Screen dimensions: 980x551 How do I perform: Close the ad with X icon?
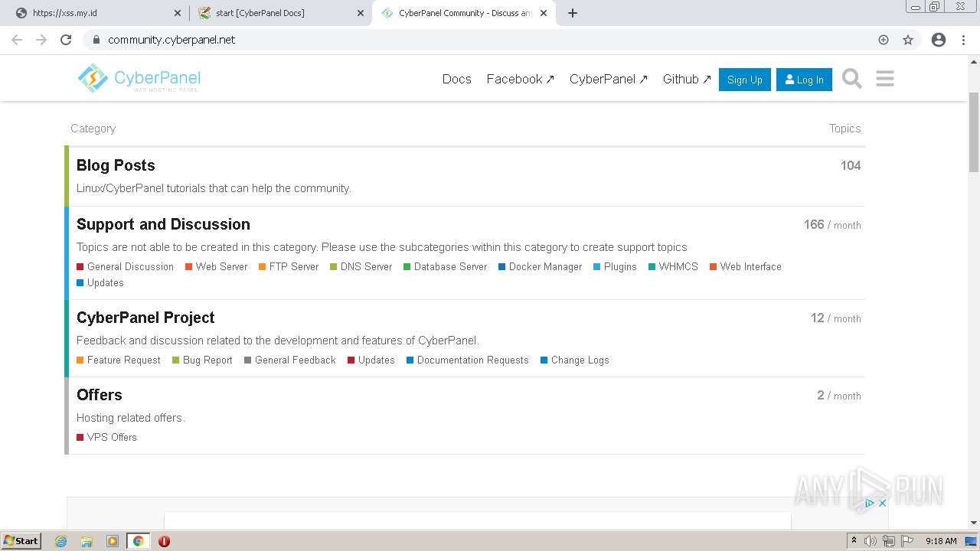point(882,503)
